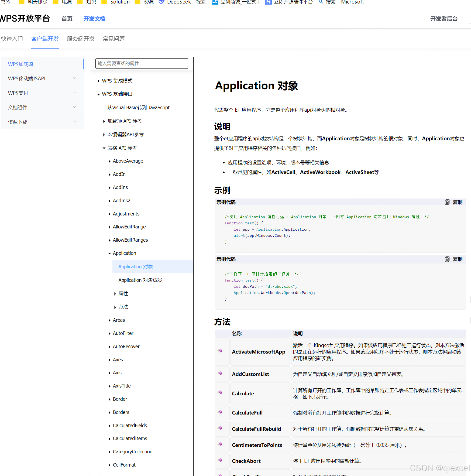The width and height of the screenshot is (471, 476).
Task: Open the 立创开源硬件平台 bookmark icon
Action: (x=268, y=2)
